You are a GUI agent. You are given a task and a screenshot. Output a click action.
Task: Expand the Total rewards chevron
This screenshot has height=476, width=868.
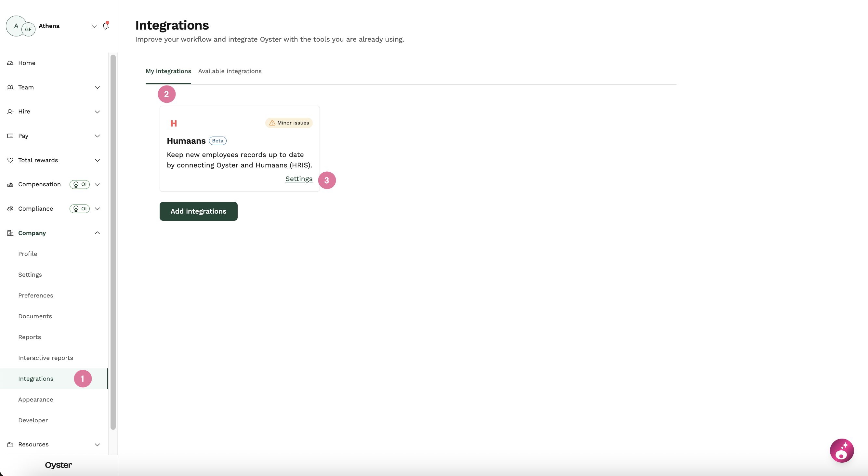98,160
